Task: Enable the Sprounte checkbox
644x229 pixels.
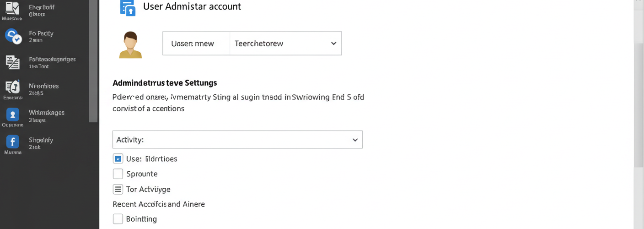Action: point(118,174)
